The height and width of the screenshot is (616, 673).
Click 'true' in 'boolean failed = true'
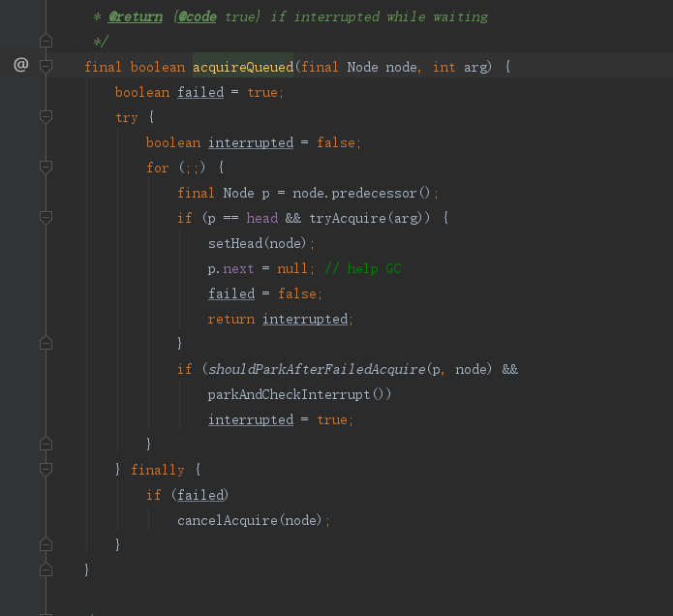pos(262,92)
